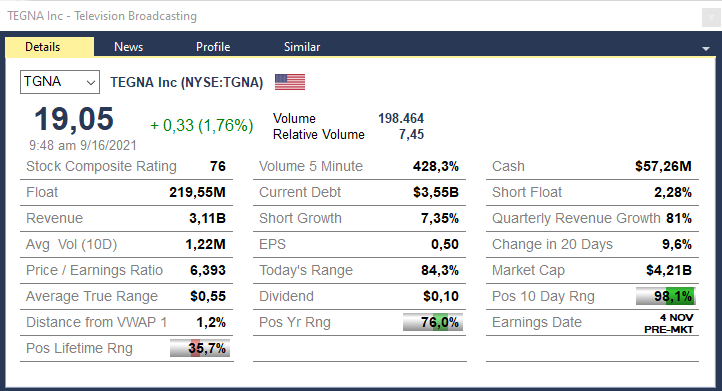This screenshot has height=391, width=722.
Task: Open the tab bar overflow arrow
Action: tap(705, 48)
